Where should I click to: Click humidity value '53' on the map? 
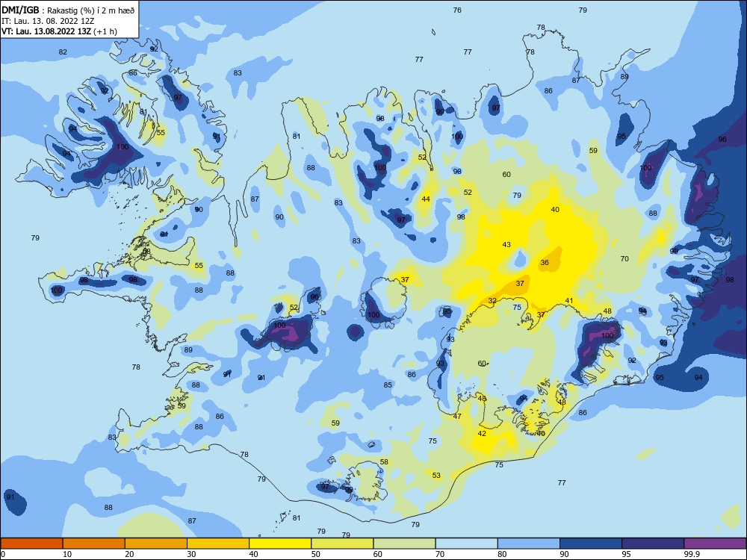[436, 475]
